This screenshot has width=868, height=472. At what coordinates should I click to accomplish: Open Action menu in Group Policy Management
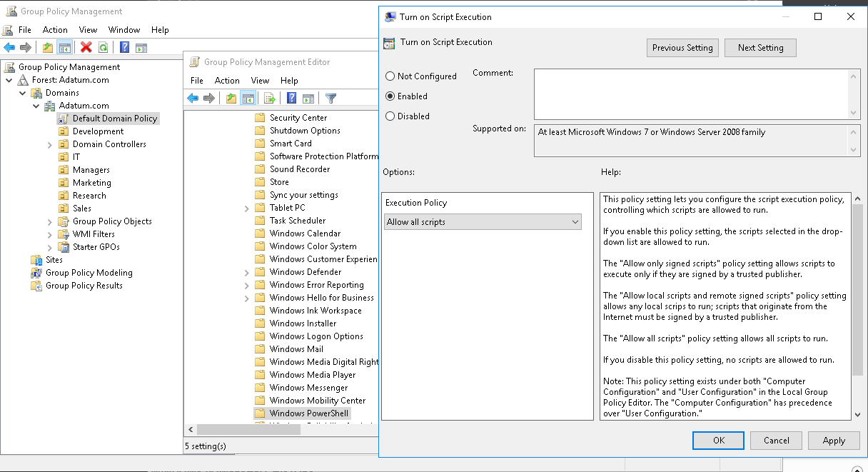point(55,30)
